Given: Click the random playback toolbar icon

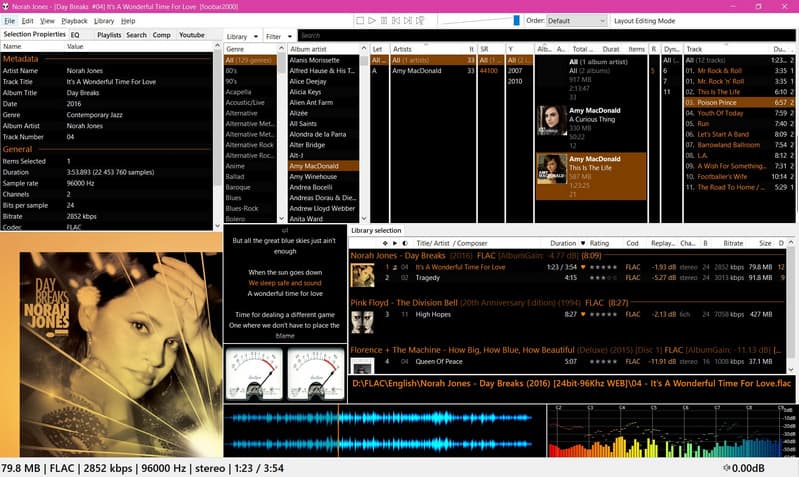Looking at the screenshot, I should tap(422, 20).
